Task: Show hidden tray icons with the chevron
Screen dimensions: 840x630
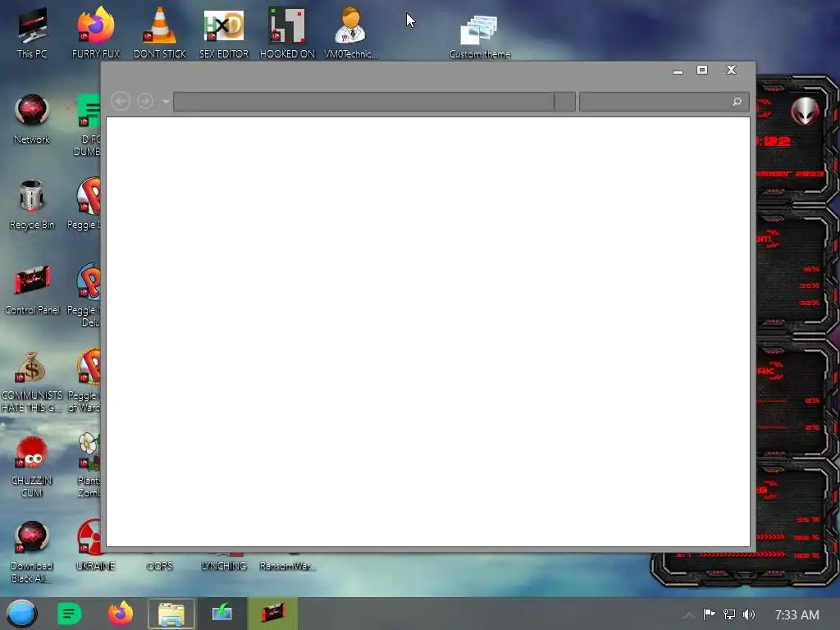Action: coord(689,615)
